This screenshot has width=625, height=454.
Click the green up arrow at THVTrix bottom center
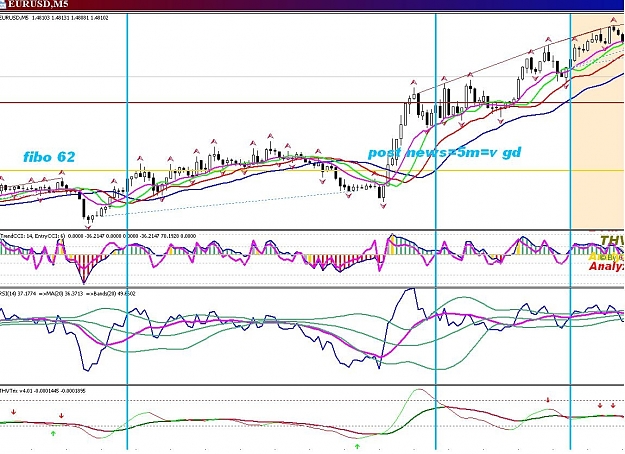(x=358, y=447)
